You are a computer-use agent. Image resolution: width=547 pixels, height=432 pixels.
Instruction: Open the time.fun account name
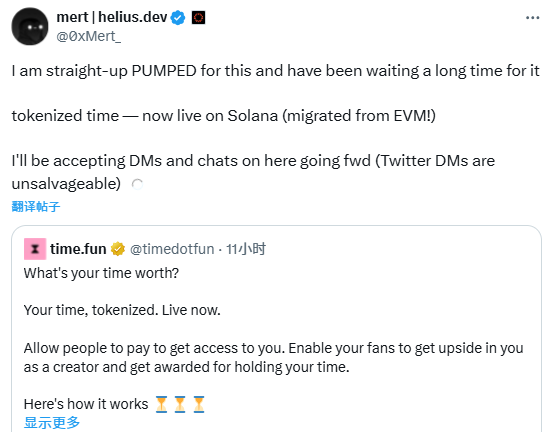tap(78, 249)
